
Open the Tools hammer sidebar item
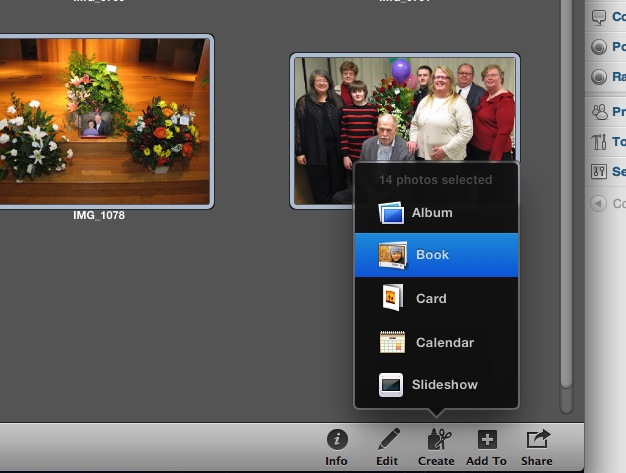605,141
